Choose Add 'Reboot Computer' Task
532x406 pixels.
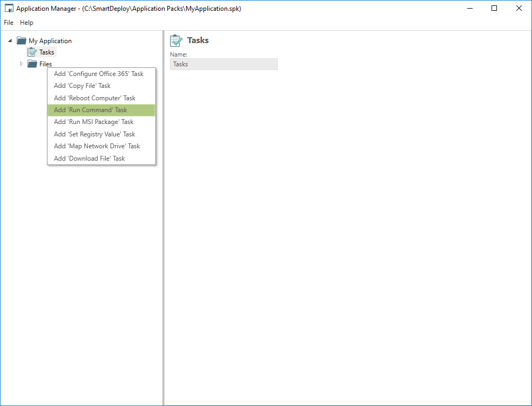[x=101, y=98]
